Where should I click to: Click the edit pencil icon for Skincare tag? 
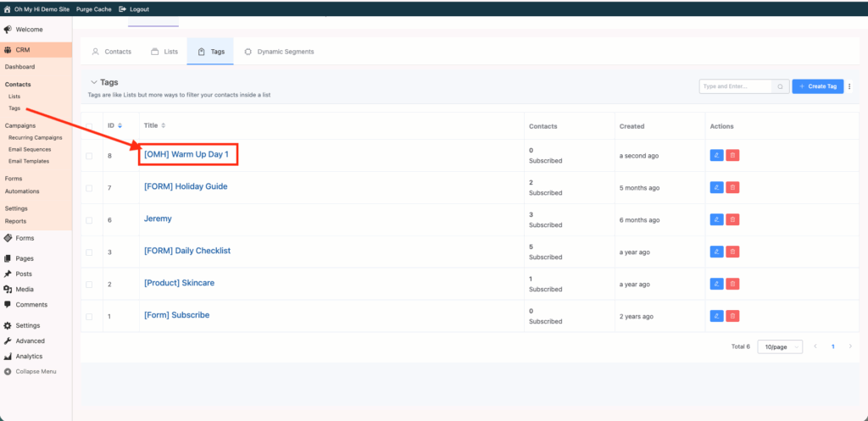[716, 284]
